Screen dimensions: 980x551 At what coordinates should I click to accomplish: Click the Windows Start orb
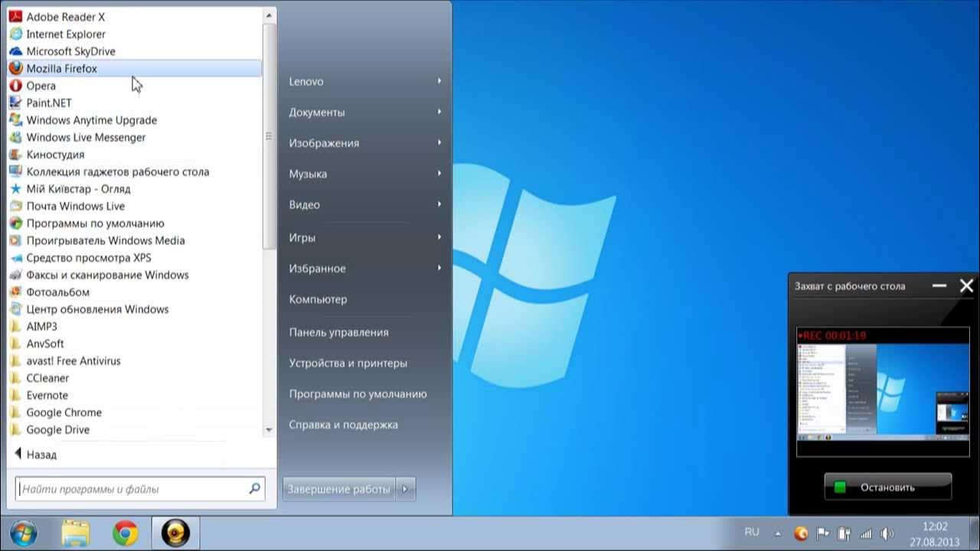coord(24,533)
